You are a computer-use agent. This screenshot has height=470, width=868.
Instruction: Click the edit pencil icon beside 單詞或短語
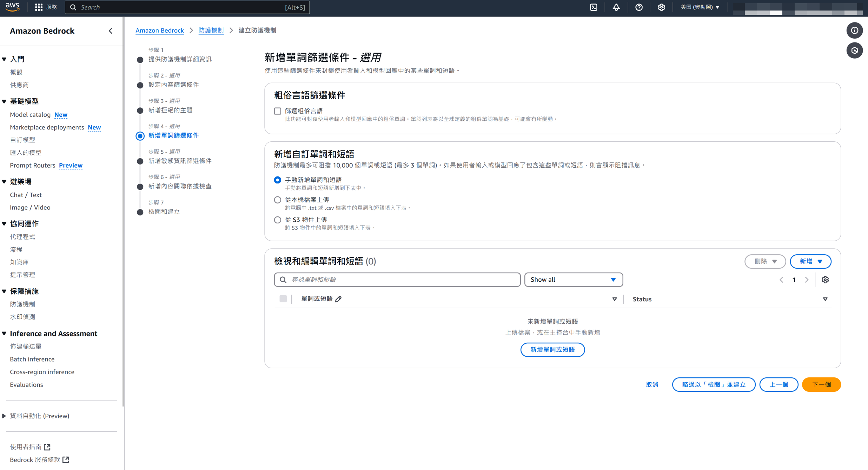coord(338,299)
